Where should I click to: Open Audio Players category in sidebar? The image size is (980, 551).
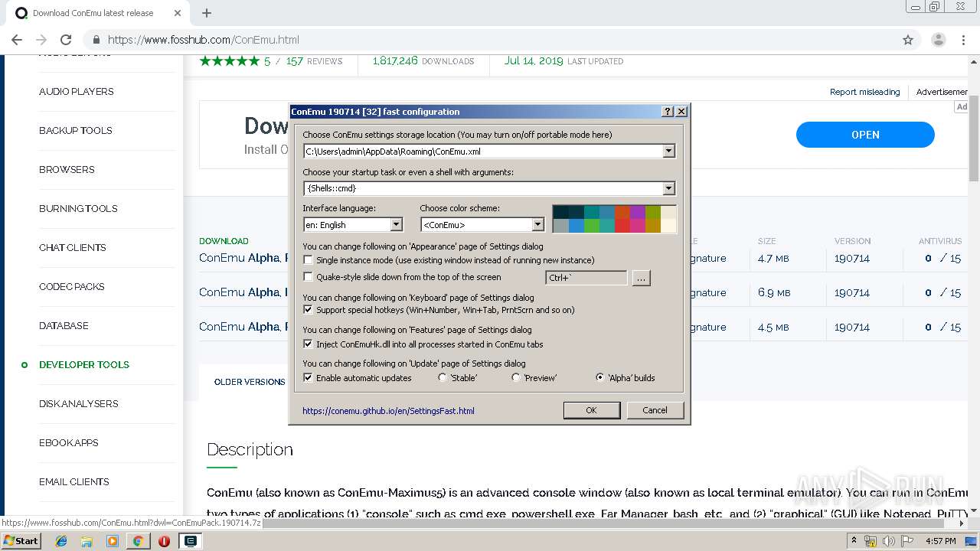click(77, 91)
